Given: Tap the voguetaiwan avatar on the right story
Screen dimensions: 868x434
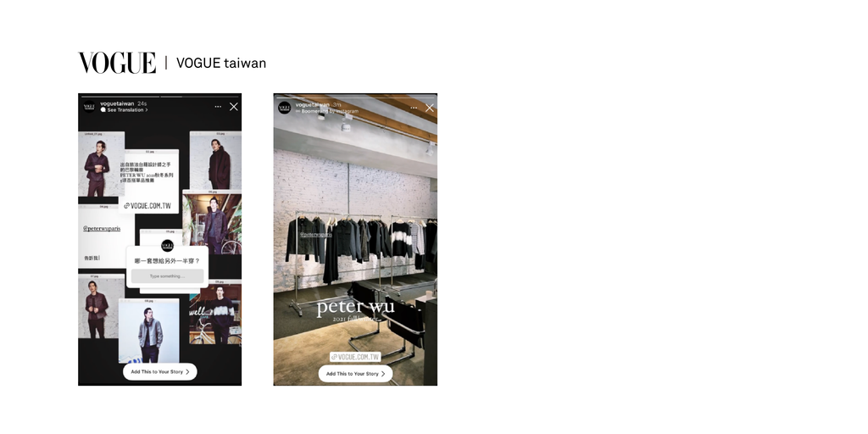Looking at the screenshot, I should (x=285, y=108).
